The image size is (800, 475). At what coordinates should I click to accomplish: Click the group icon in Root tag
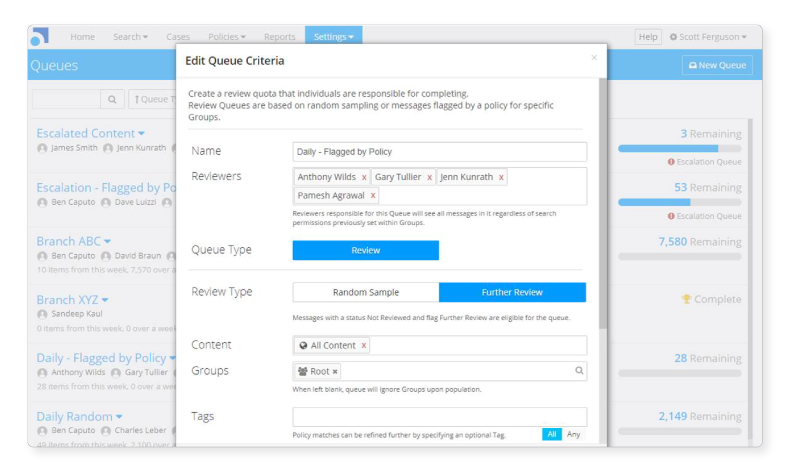pos(303,371)
